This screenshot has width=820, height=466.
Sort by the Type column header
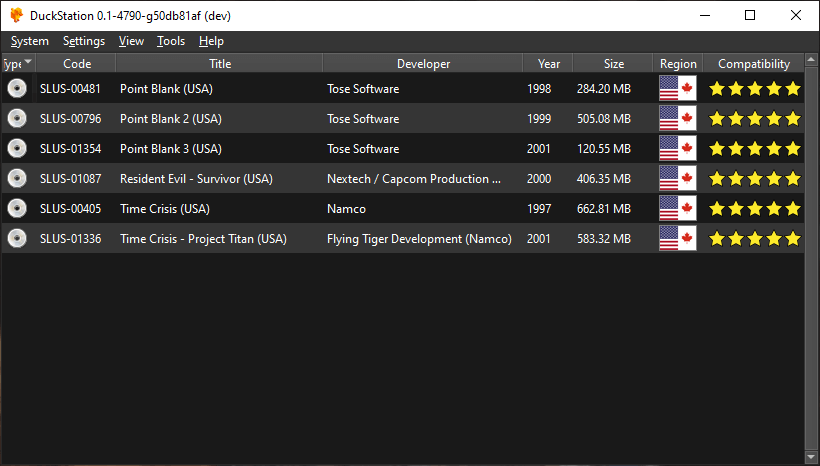[x=18, y=63]
